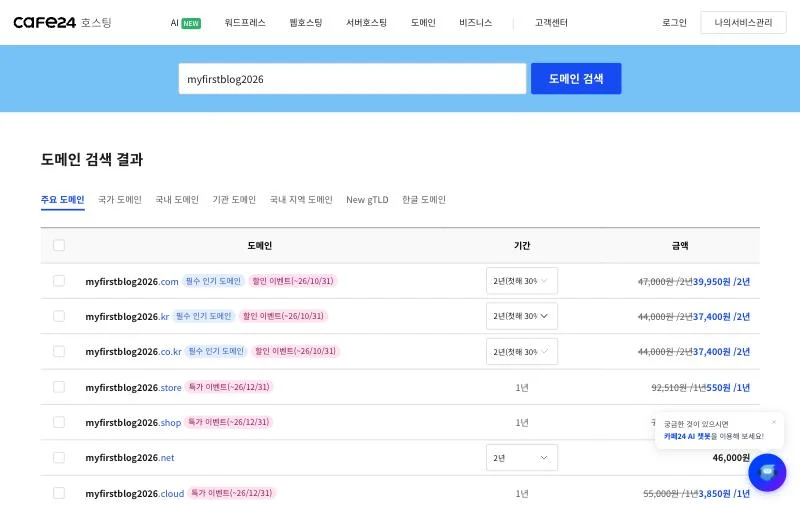Screen dimensions: 800x505
Task: Click the 46,000원 price for .net
Action: click(731, 458)
